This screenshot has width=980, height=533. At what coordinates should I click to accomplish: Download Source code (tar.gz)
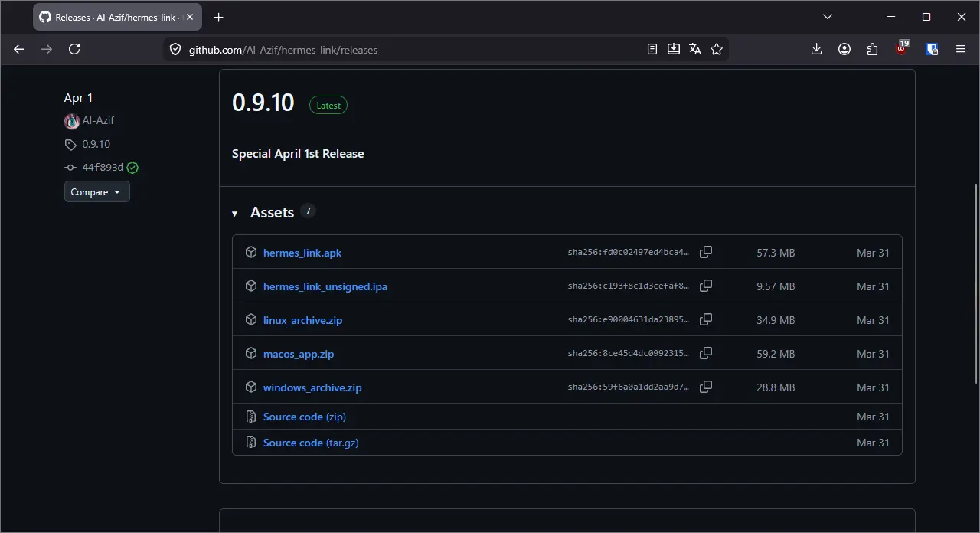coord(311,443)
